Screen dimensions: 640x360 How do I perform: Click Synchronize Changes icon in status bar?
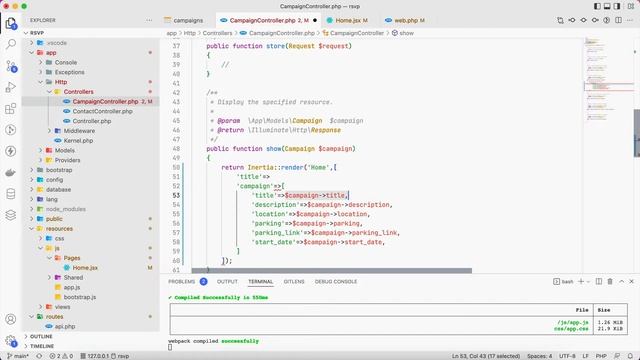click(39, 356)
